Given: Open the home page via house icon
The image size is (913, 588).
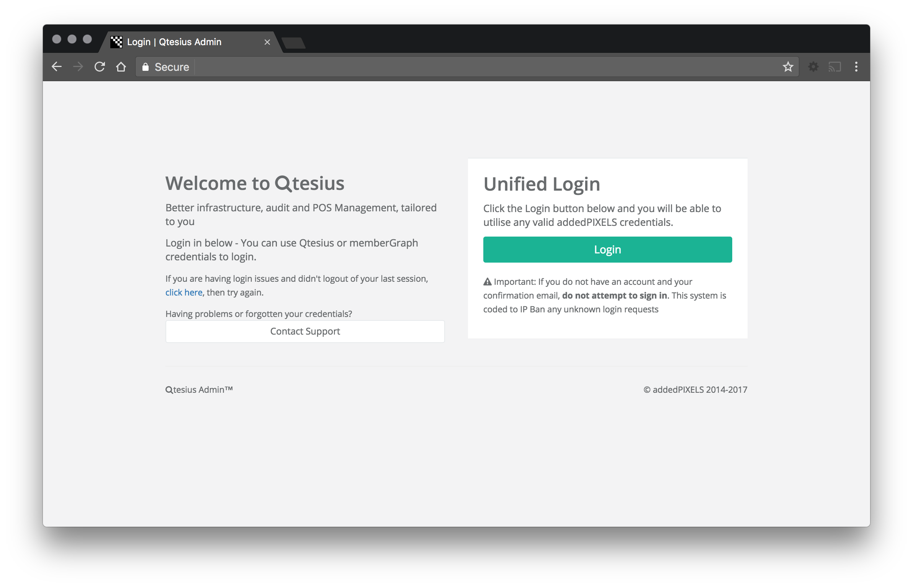Looking at the screenshot, I should 121,67.
